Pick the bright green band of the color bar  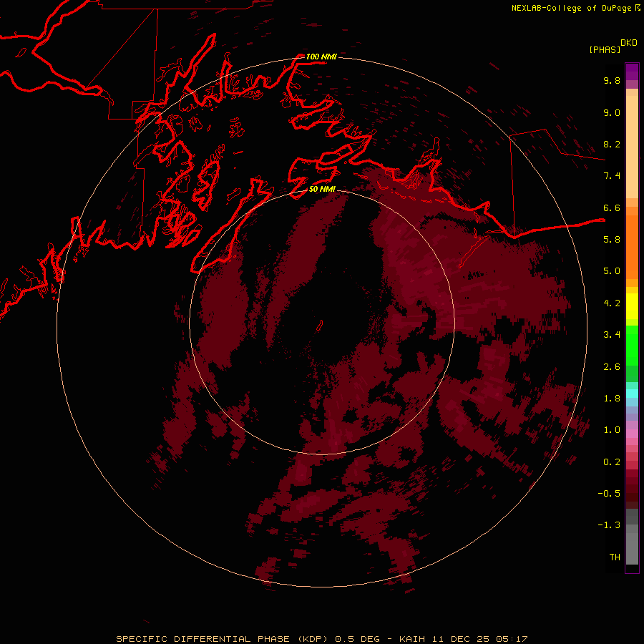point(632,346)
